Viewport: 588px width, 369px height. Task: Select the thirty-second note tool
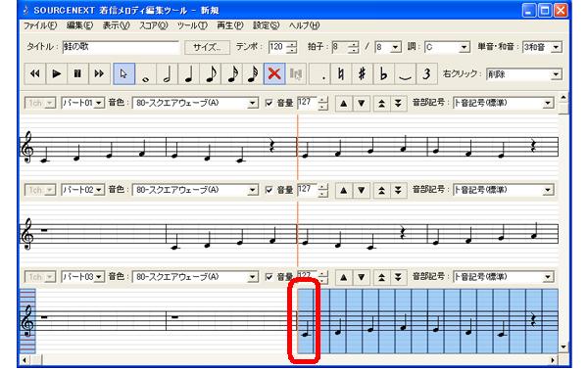click(x=253, y=73)
